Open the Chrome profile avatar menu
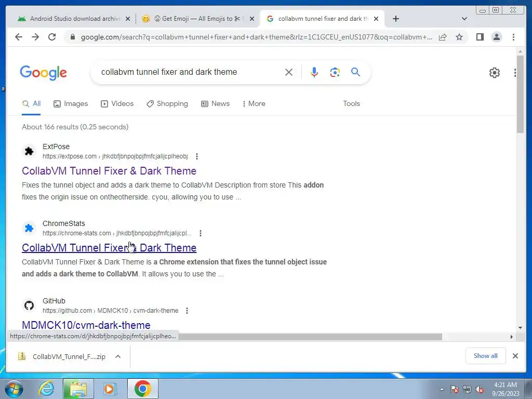The width and height of the screenshot is (532, 399). (496, 37)
